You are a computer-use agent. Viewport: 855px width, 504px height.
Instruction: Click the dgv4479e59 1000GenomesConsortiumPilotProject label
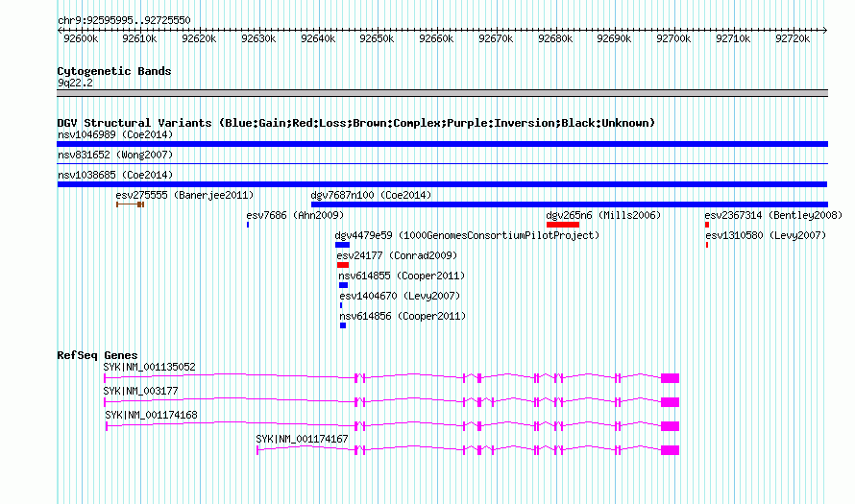point(467,235)
